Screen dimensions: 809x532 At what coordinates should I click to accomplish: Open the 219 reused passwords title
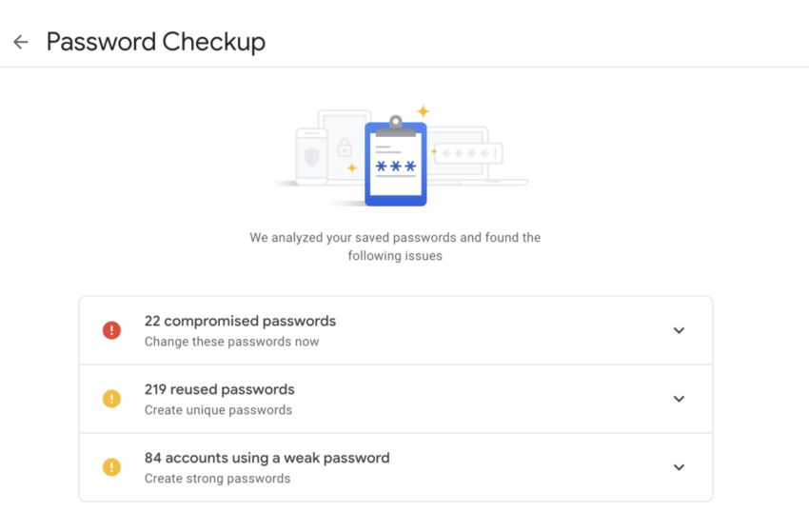(x=219, y=389)
